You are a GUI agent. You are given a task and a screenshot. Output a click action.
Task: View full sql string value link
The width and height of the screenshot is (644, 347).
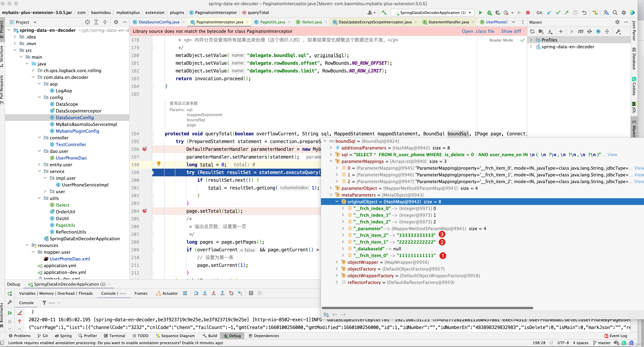coord(612,155)
